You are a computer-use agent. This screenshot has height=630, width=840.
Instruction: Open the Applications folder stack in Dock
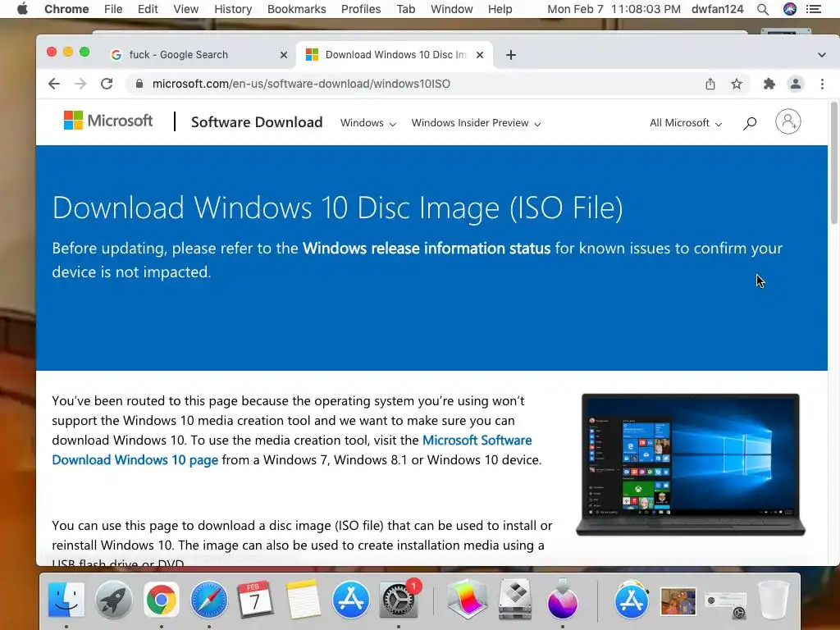(631, 600)
